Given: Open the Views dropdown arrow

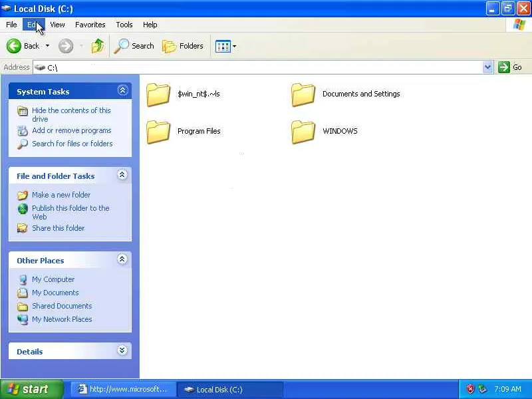Looking at the screenshot, I should coord(234,46).
